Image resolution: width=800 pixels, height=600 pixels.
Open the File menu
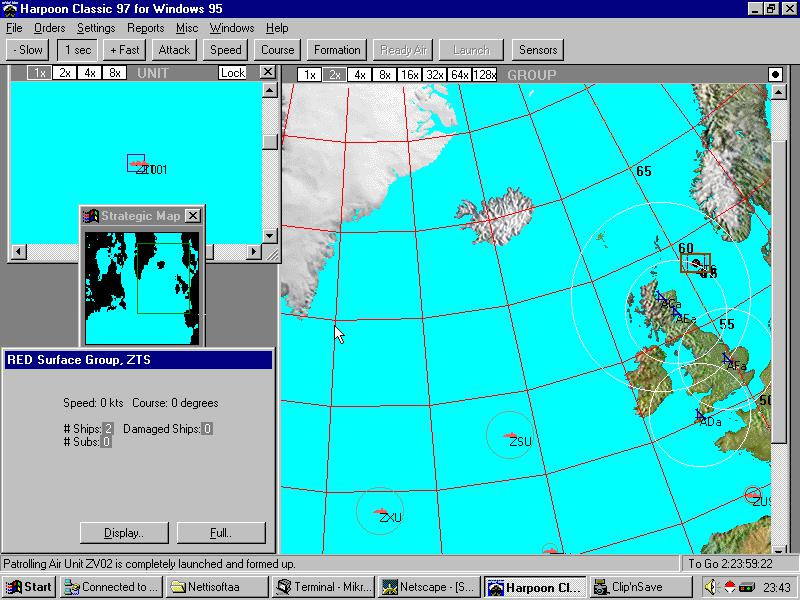click(x=14, y=28)
